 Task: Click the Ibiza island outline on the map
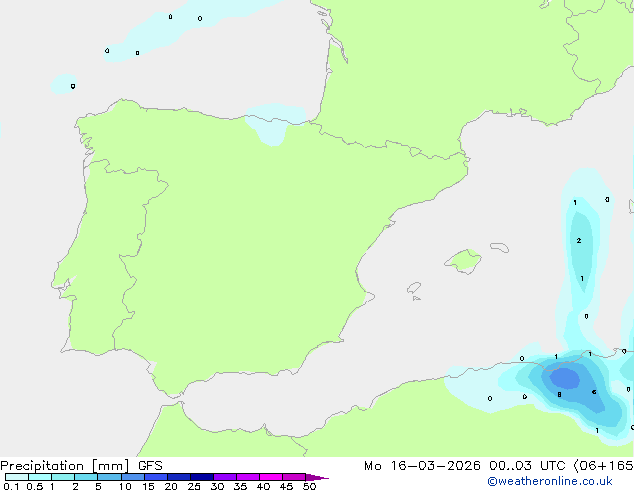point(414,288)
